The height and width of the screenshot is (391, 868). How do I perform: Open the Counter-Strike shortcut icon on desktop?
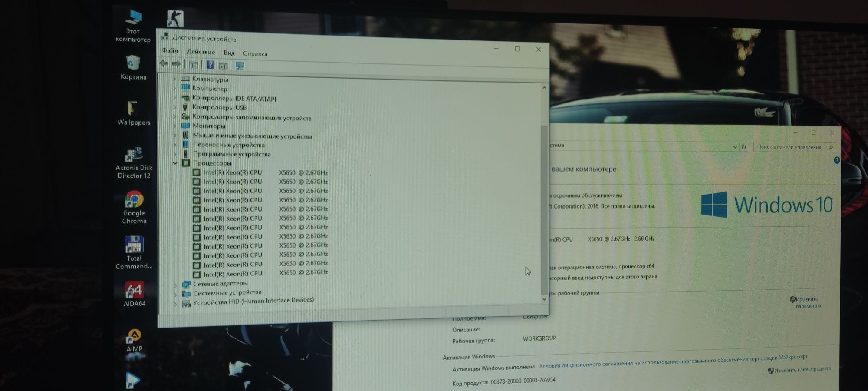(x=175, y=19)
